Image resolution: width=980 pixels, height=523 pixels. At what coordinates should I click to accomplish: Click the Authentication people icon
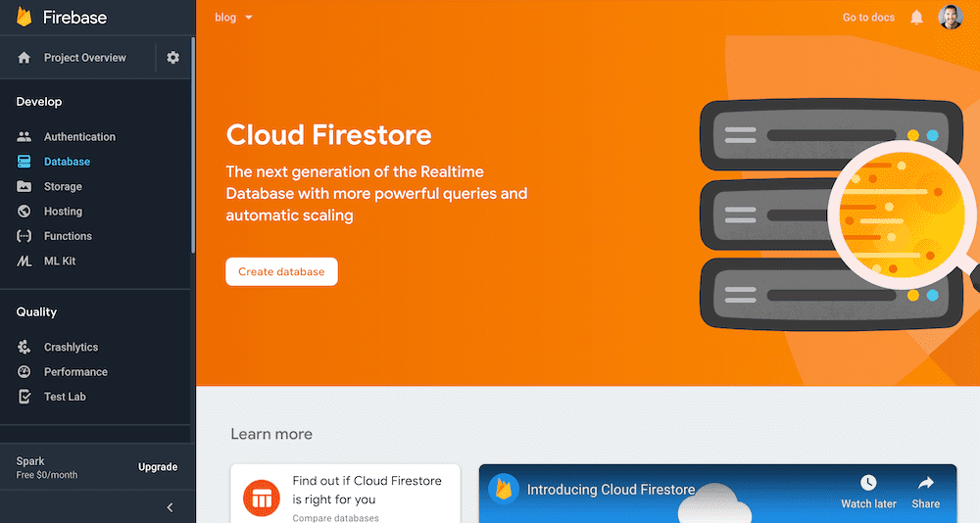point(24,136)
